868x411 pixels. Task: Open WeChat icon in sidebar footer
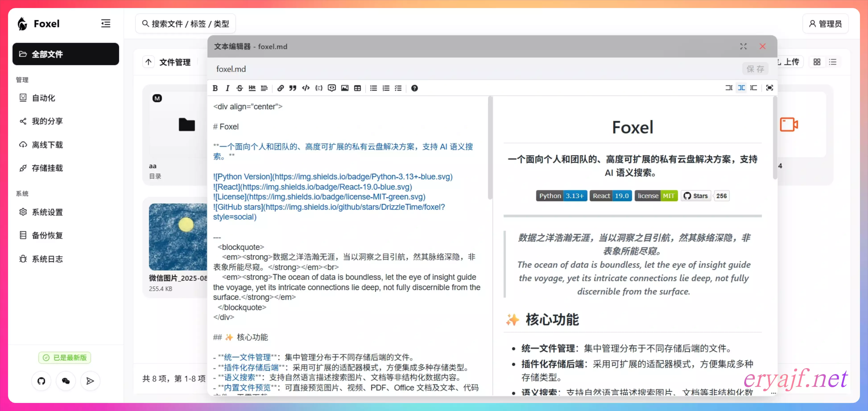[66, 381]
